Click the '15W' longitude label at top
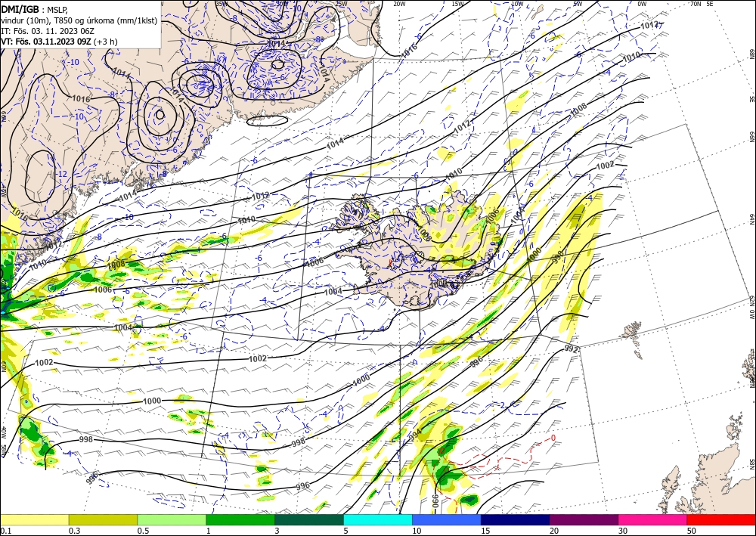The image size is (756, 536). coord(457,4)
